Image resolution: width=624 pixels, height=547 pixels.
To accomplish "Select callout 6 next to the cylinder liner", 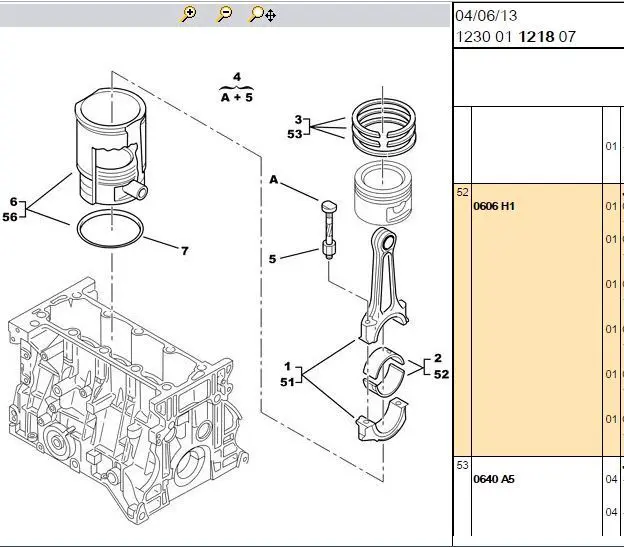I will pyautogui.click(x=13, y=201).
